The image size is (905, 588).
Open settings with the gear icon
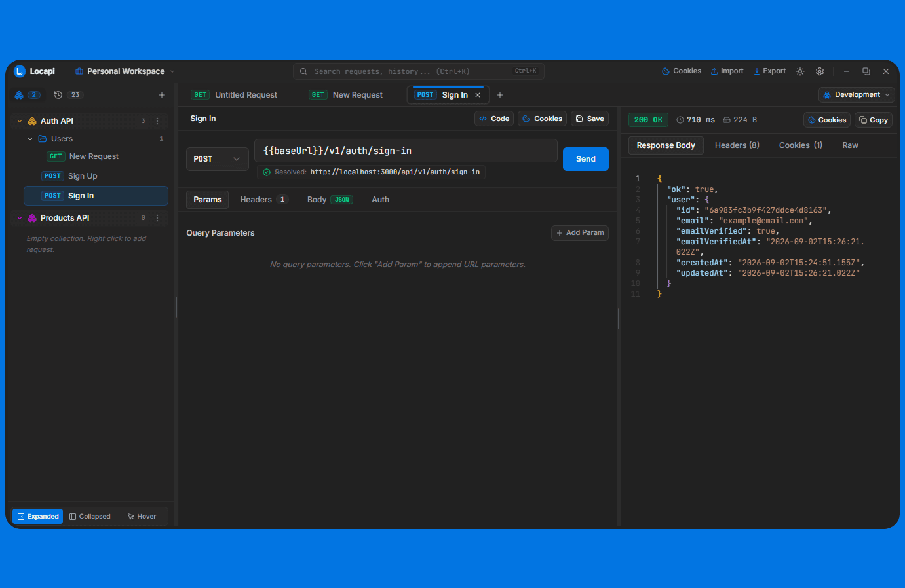820,71
